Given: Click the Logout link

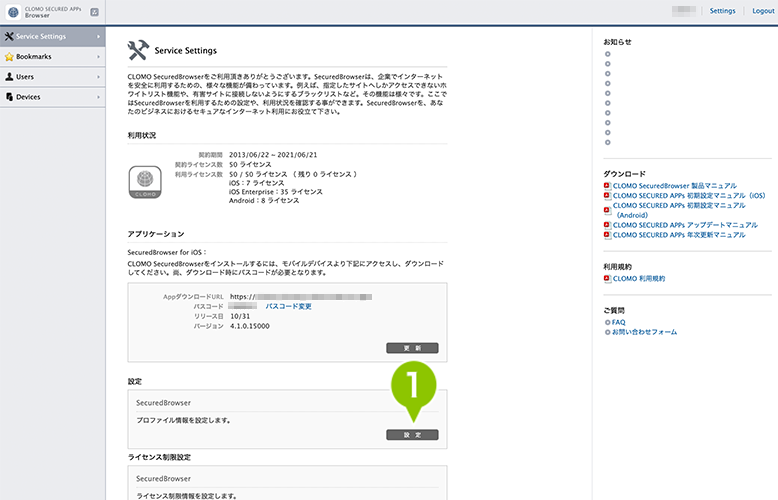Looking at the screenshot, I should click(x=763, y=11).
